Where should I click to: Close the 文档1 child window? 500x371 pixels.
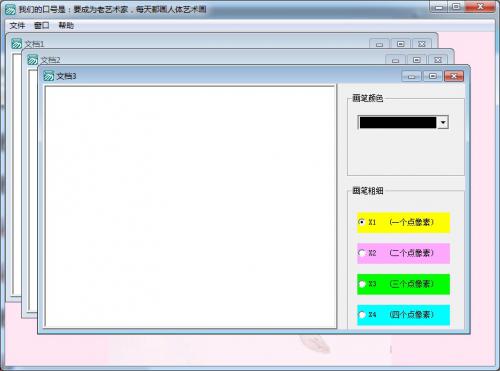point(422,44)
